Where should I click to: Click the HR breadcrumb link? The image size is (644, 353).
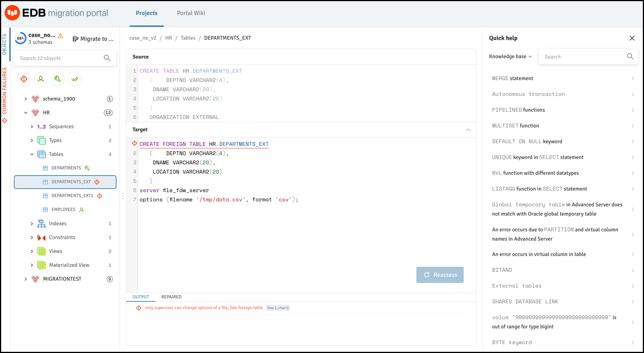[169, 38]
